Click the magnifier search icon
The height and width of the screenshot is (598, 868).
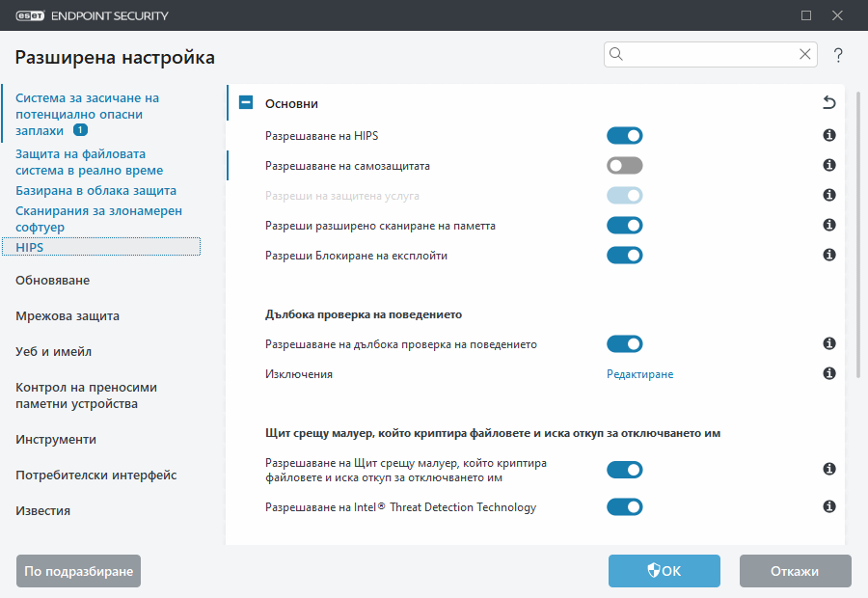(x=616, y=54)
